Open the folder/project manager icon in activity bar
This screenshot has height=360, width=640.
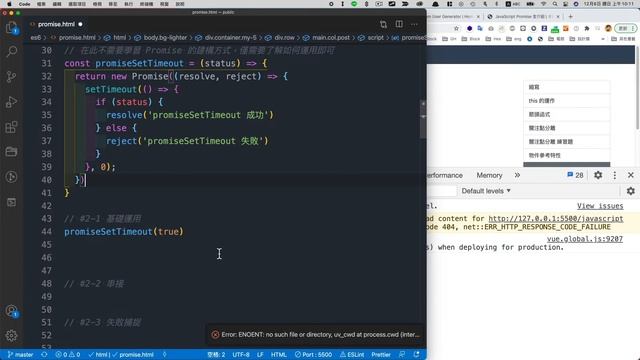coord(11,152)
